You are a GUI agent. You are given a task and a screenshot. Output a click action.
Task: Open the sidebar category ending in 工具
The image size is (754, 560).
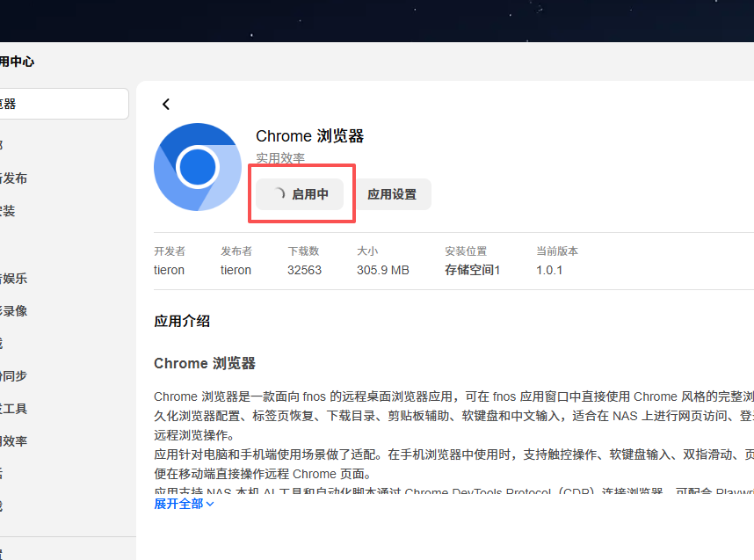coord(13,409)
